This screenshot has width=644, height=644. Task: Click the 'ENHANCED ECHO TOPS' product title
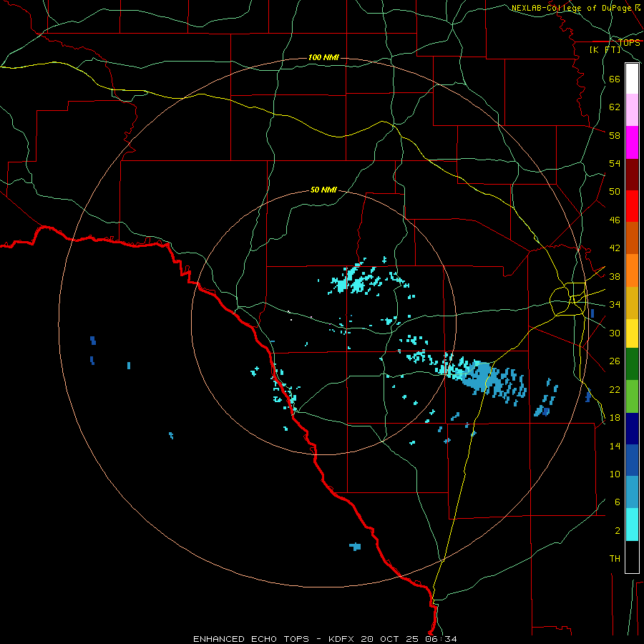coord(251,639)
